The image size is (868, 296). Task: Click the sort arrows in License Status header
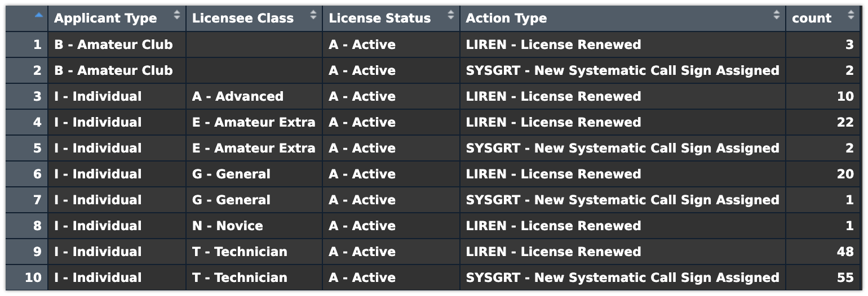click(450, 15)
